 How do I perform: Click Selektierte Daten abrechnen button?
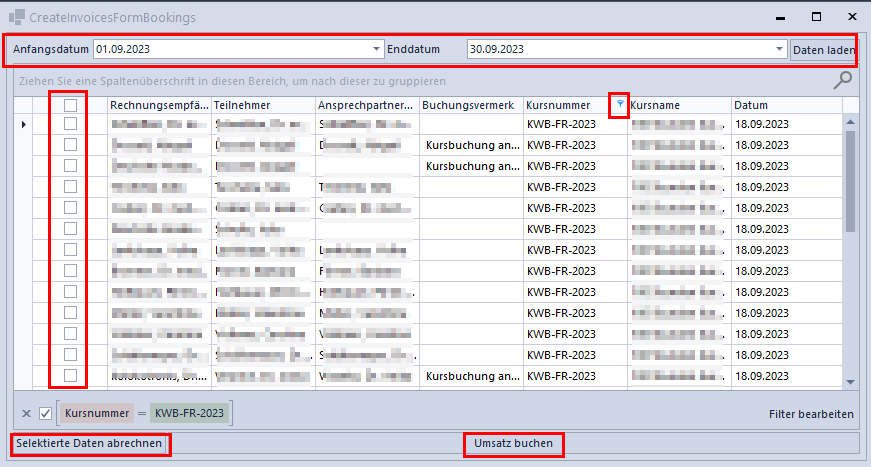(89, 443)
